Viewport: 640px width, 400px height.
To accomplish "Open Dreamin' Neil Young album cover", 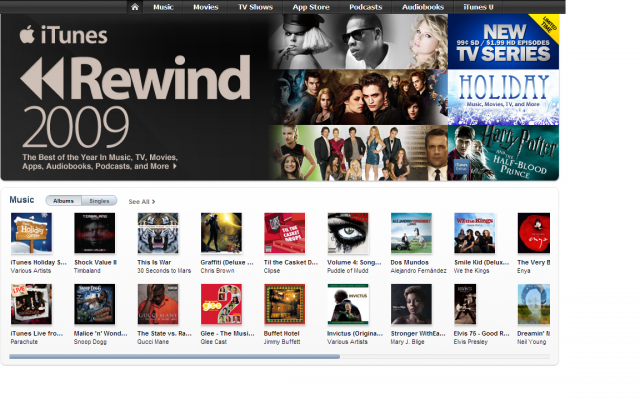I will (x=534, y=304).
